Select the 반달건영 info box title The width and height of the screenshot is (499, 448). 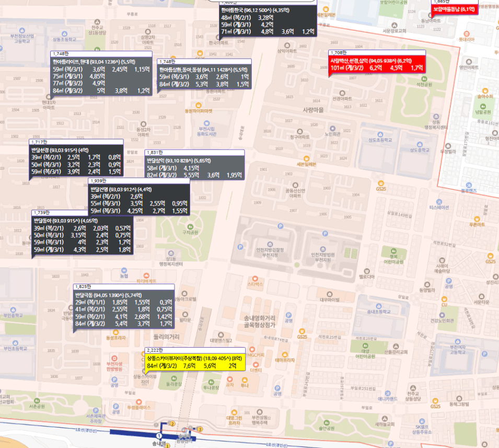click(x=121, y=189)
